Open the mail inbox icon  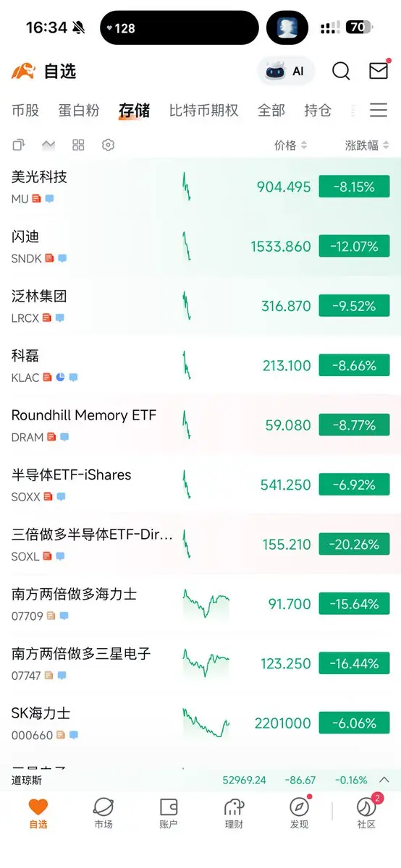click(379, 71)
